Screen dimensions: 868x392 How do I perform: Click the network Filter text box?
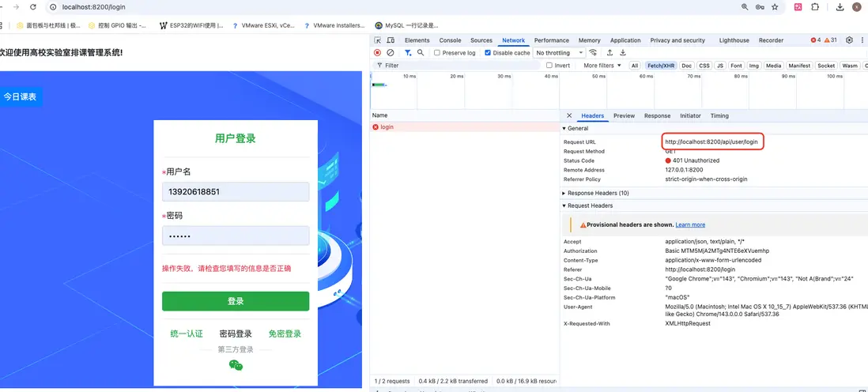pos(457,66)
